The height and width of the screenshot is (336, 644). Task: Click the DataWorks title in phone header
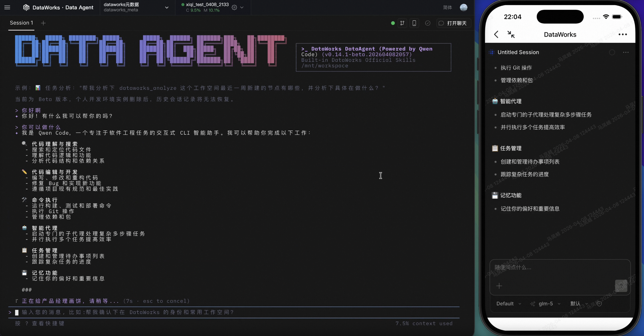560,35
